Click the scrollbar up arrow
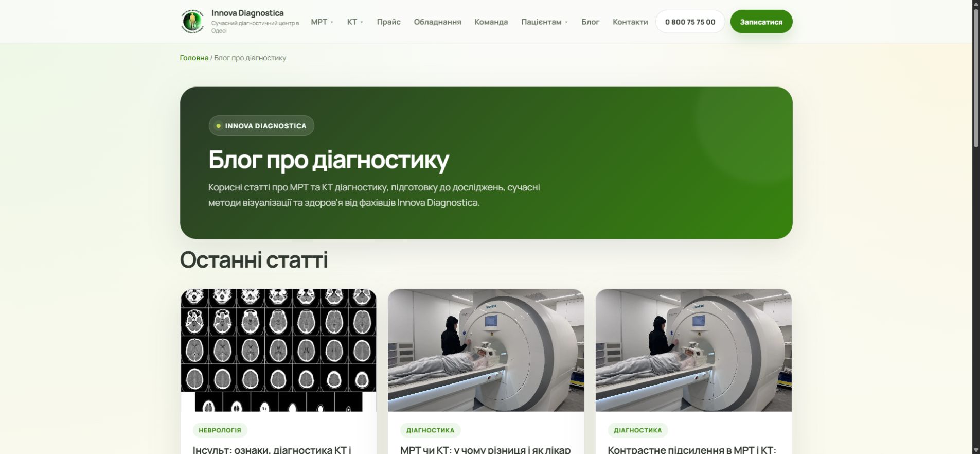The image size is (980, 454). [976, 4]
